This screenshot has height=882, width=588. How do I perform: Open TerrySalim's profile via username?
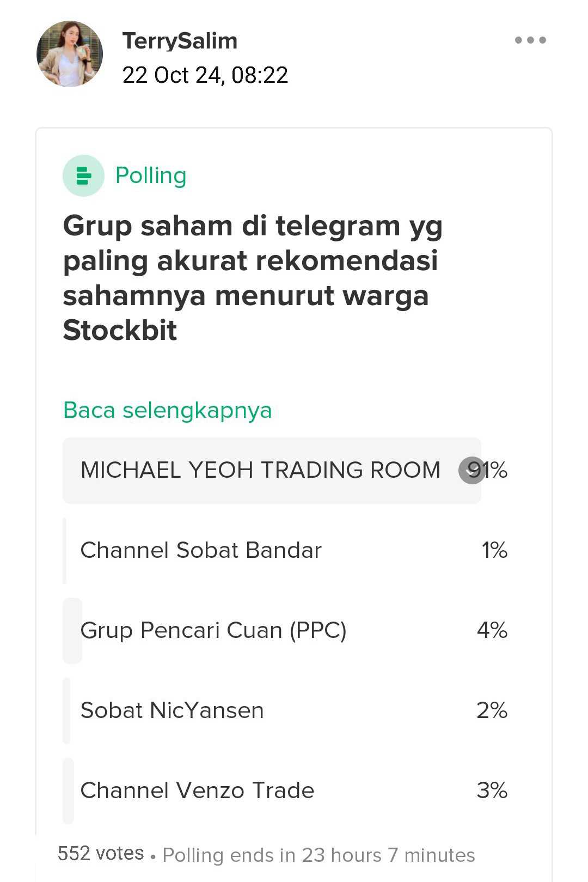pos(180,40)
